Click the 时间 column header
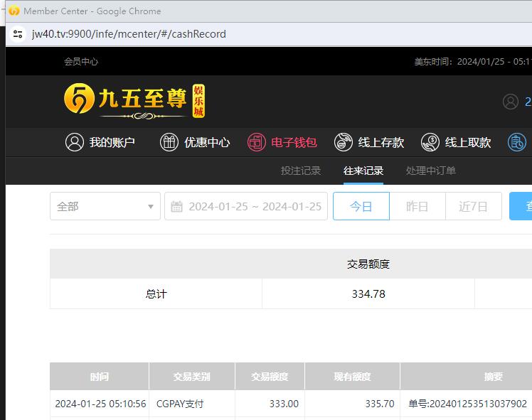532x420 pixels. point(100,376)
